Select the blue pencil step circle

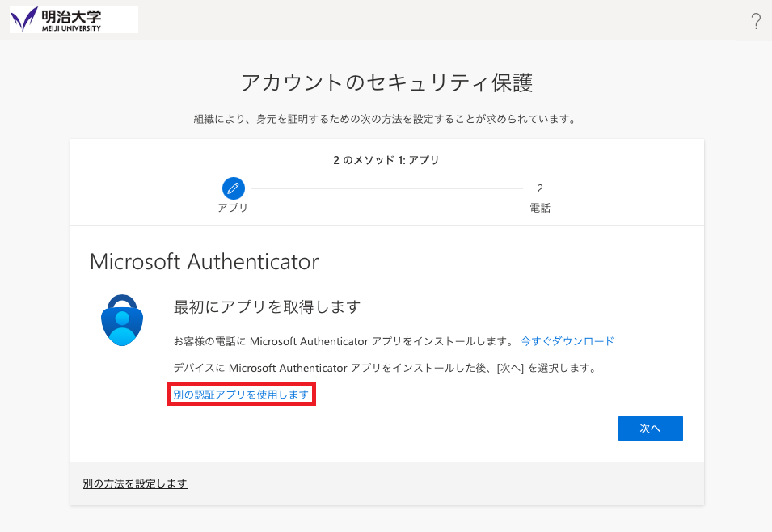click(234, 188)
